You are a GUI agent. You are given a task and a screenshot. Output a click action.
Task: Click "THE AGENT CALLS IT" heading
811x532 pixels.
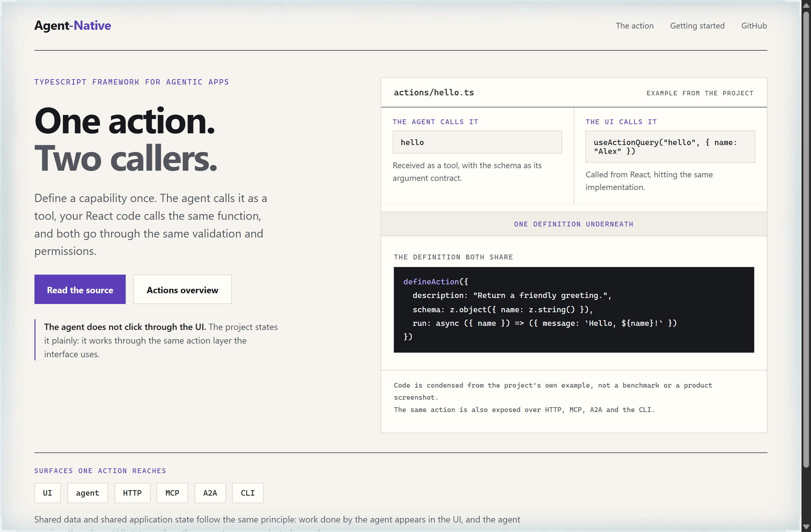point(436,122)
